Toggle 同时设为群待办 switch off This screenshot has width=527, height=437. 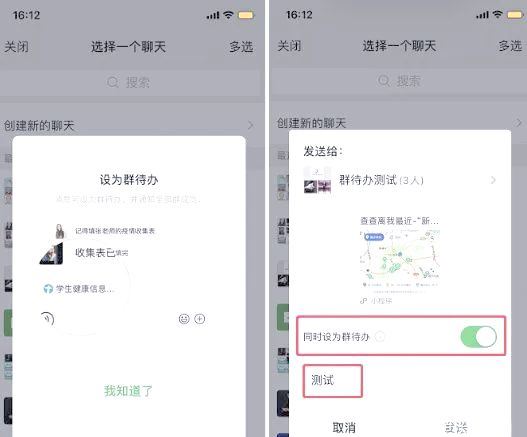(x=479, y=336)
